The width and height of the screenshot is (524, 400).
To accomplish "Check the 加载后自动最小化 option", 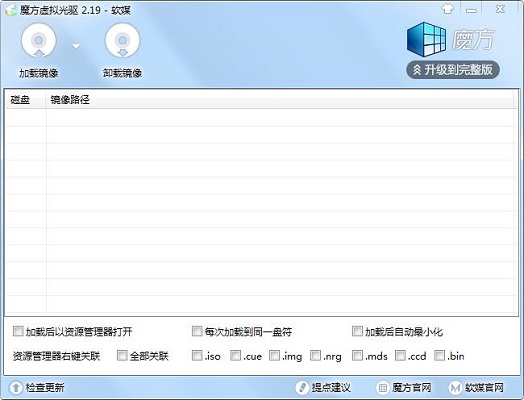I will tap(357, 331).
